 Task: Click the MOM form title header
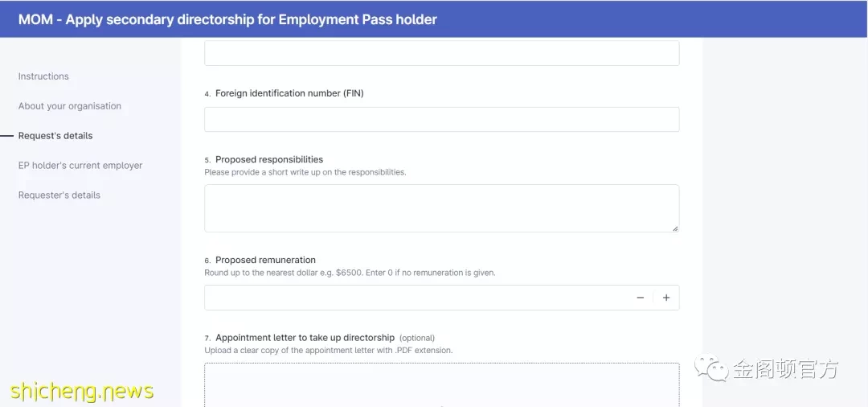tap(227, 19)
